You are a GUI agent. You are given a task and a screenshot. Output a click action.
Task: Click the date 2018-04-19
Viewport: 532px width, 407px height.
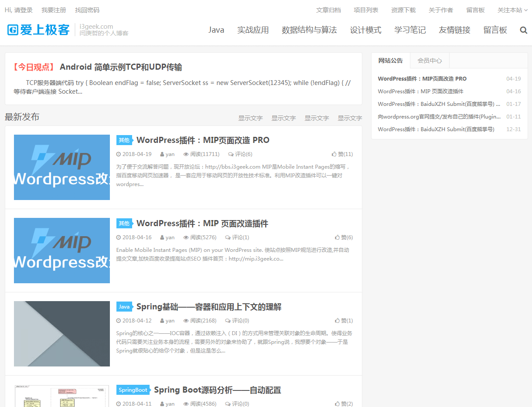coord(134,154)
